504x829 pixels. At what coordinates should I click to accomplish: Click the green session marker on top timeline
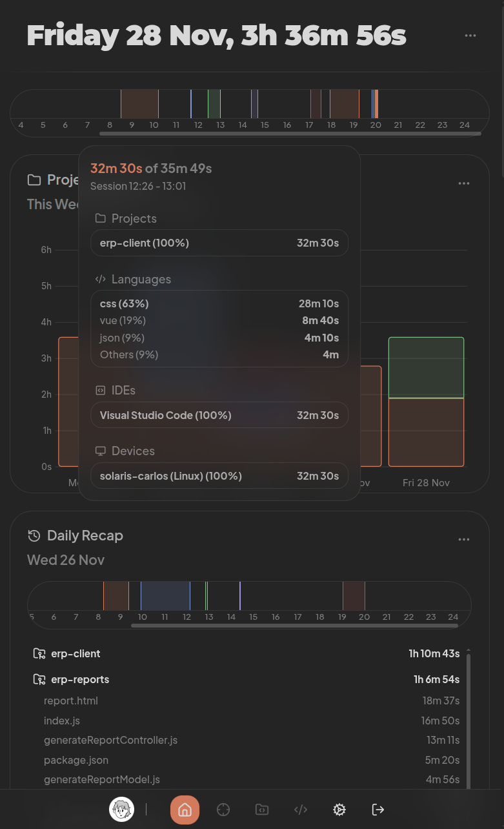point(214,103)
